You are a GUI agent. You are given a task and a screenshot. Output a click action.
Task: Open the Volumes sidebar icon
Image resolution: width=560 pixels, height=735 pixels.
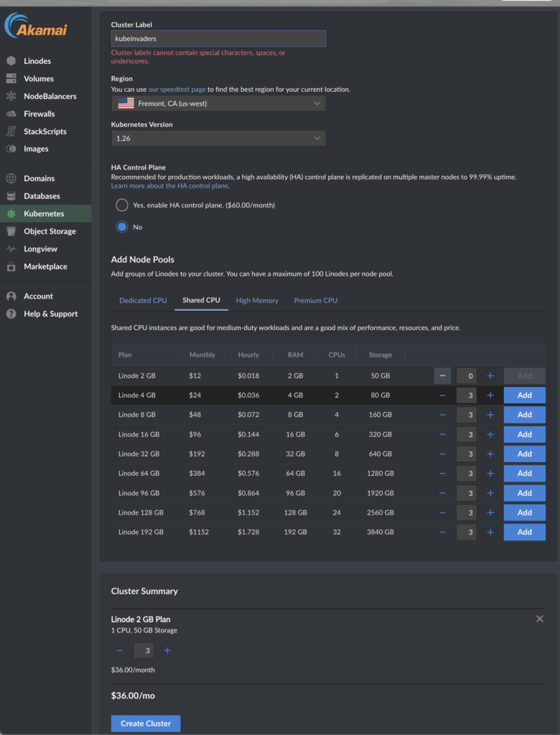point(11,78)
